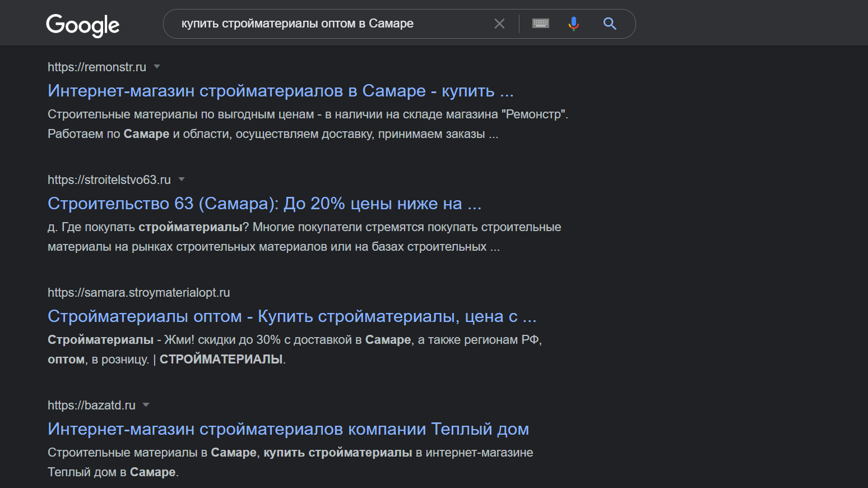Image resolution: width=868 pixels, height=488 pixels.
Task: Open result "Строительство 63 (Самара): До 20% цены ниже"
Action: 264,204
